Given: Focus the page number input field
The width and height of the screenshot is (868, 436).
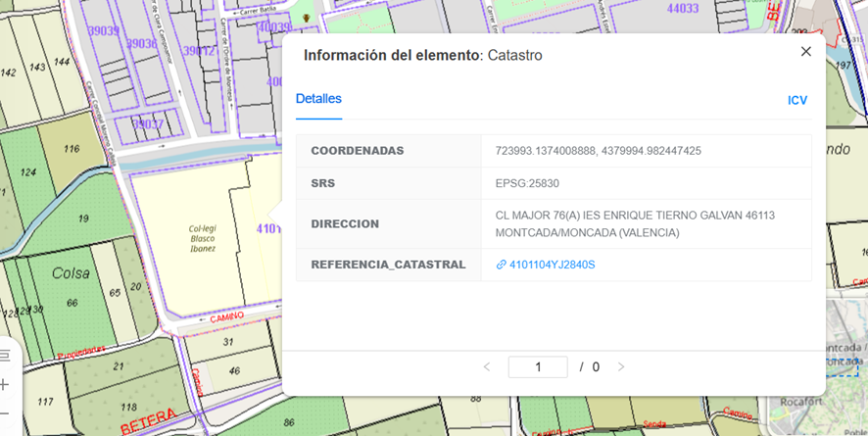Looking at the screenshot, I should coord(538,366).
